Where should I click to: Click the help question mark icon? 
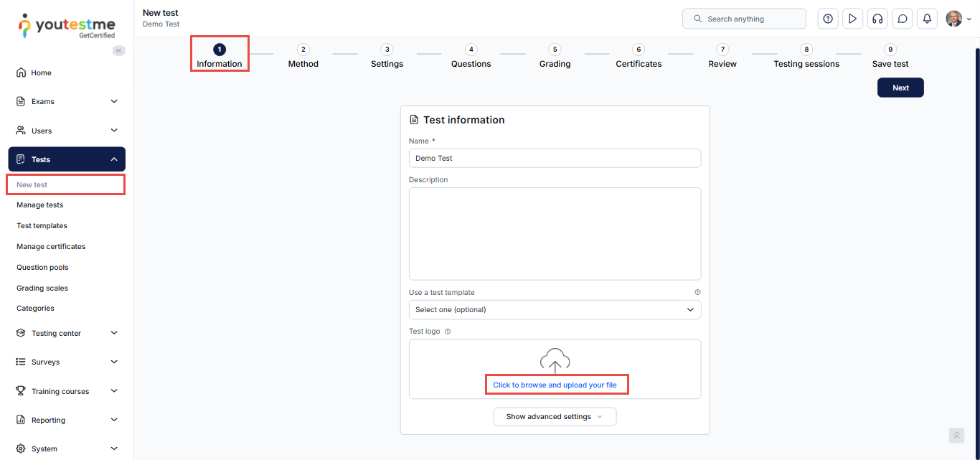click(828, 19)
